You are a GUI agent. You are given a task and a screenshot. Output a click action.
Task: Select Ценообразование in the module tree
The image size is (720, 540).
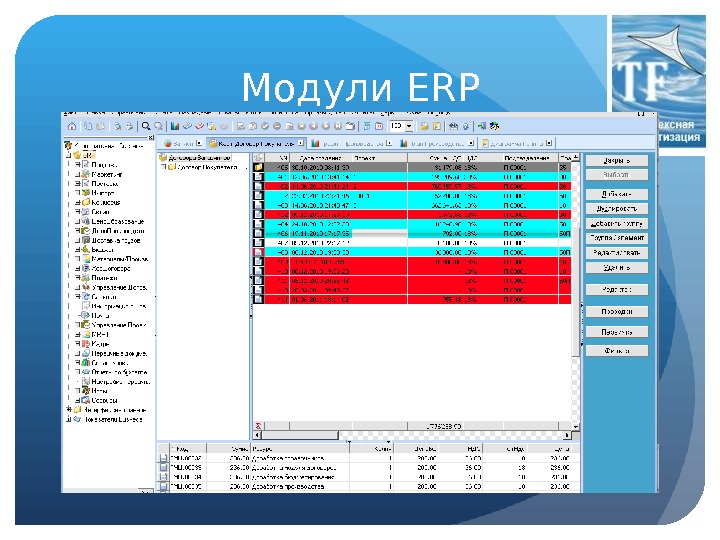coord(118,221)
